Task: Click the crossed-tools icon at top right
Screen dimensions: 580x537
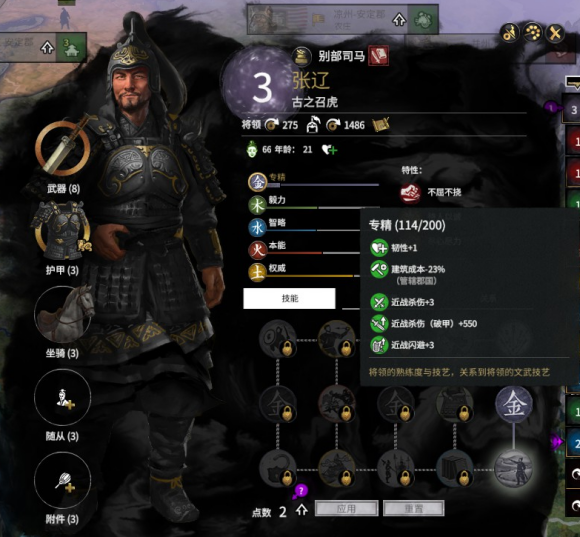Action: tap(555, 33)
